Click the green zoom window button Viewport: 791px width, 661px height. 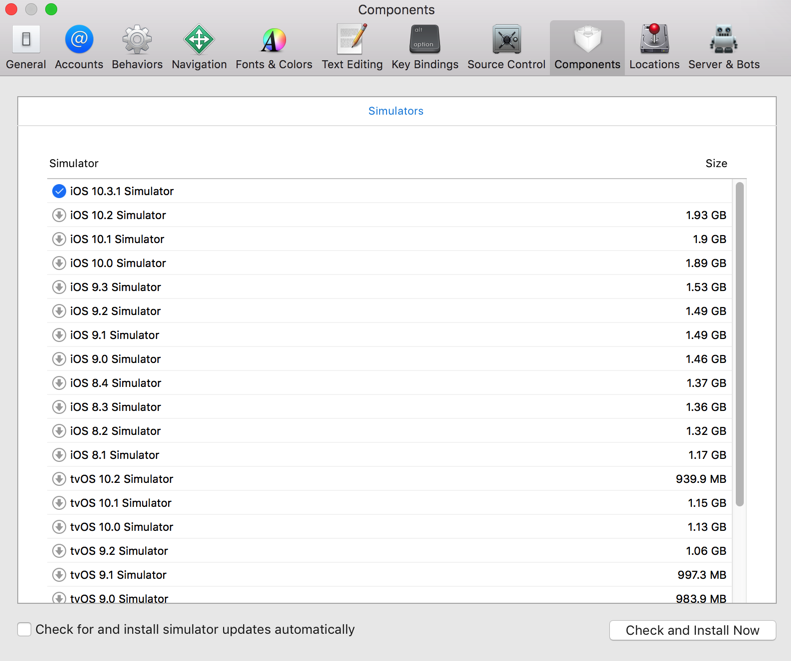tap(51, 9)
